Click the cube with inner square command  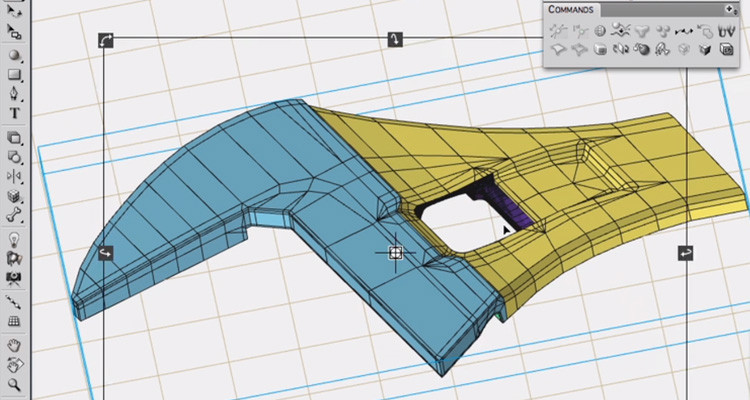tap(727, 49)
